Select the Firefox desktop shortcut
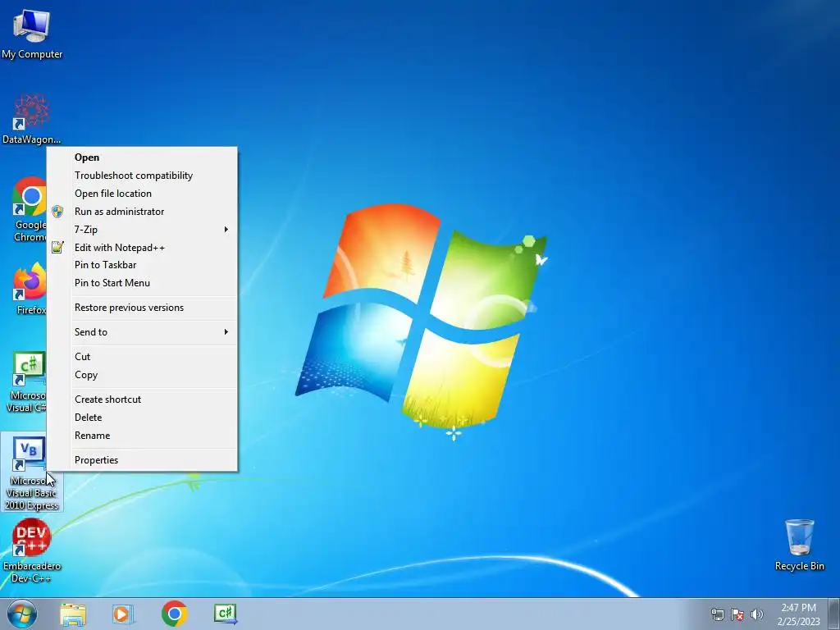 pos(30,288)
